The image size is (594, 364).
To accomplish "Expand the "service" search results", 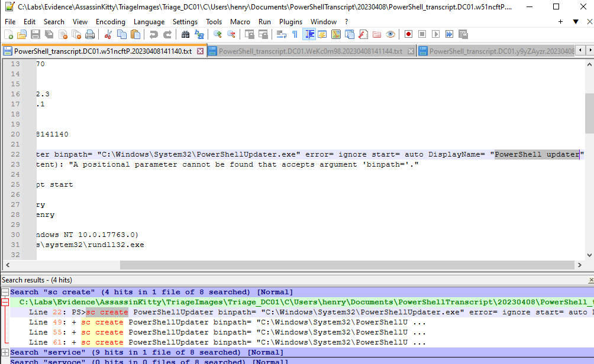I will (x=5, y=352).
